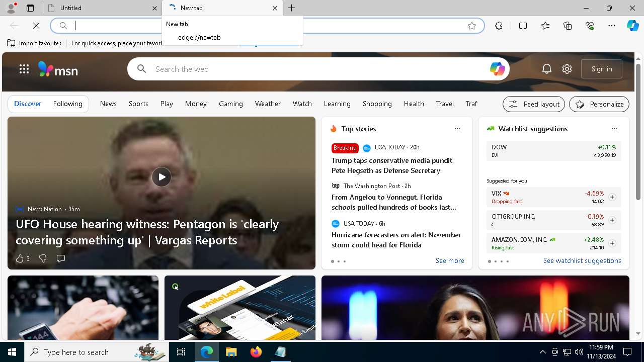Open the Edge Copilot sidebar icon

tap(632, 26)
